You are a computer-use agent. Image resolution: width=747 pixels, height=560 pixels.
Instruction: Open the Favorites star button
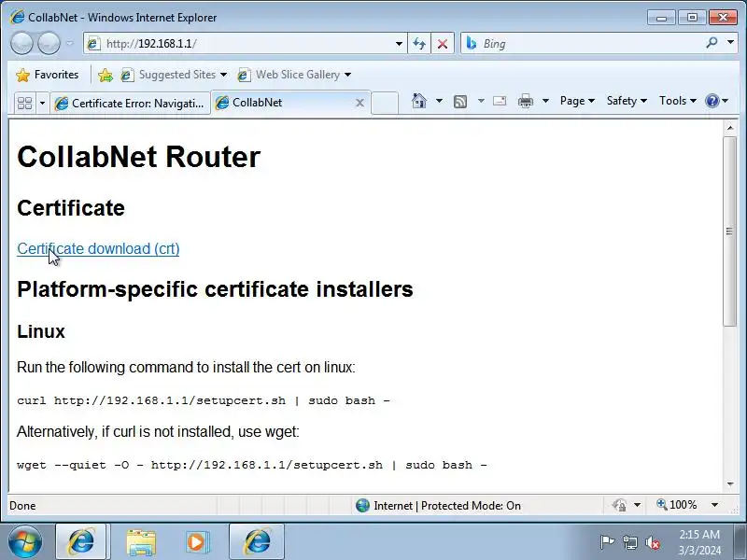click(48, 75)
